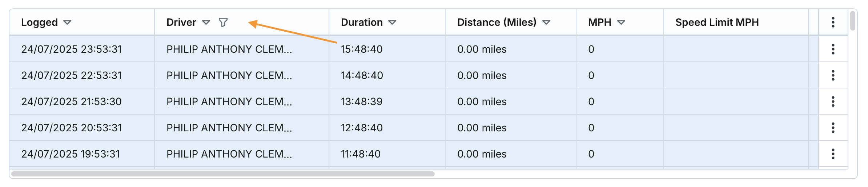The image size is (868, 187).
Task: Open row actions for 19:53:31 entry
Action: coord(833,154)
